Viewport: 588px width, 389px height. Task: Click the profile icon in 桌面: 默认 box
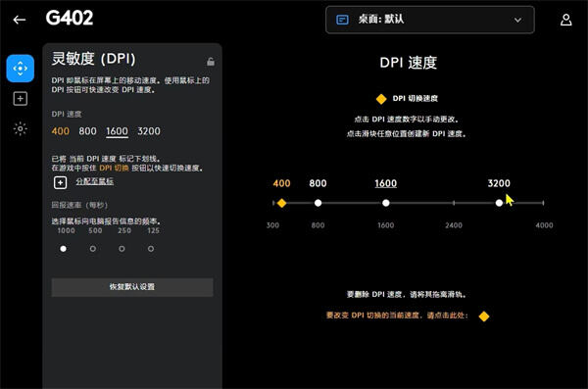(x=342, y=20)
